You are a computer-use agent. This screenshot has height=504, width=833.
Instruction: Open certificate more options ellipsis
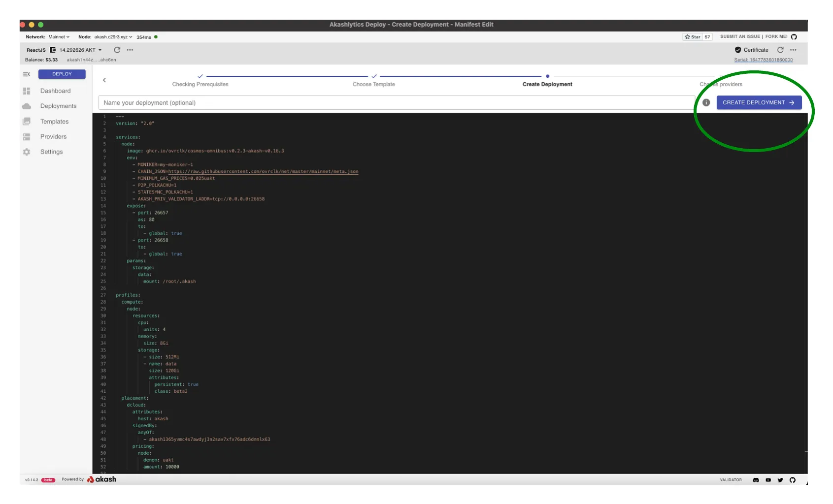click(x=793, y=50)
